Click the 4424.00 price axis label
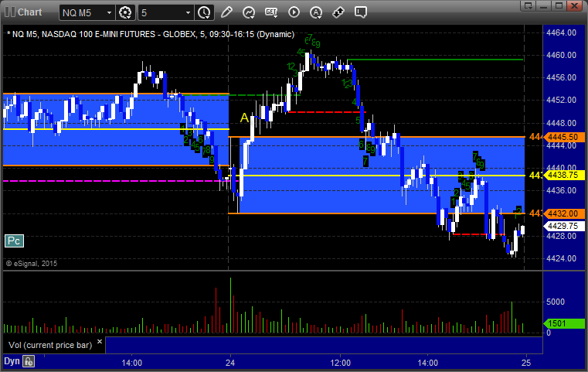The image size is (588, 372). 562,258
